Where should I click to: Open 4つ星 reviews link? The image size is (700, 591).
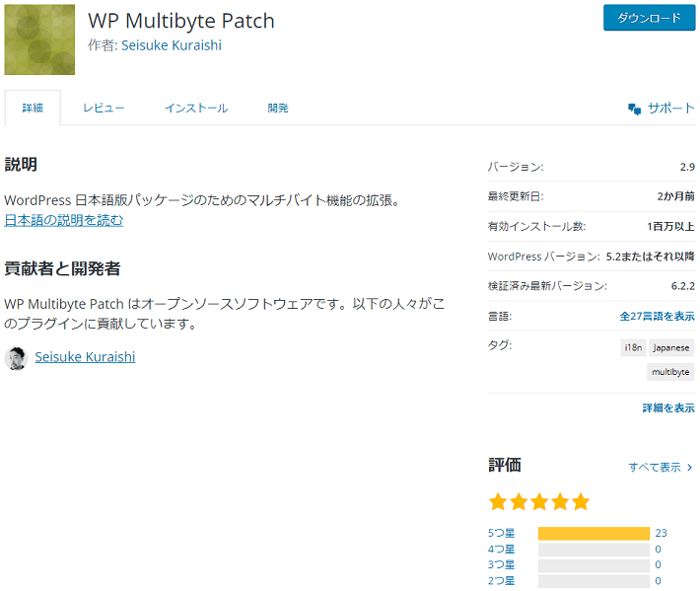pos(502,549)
